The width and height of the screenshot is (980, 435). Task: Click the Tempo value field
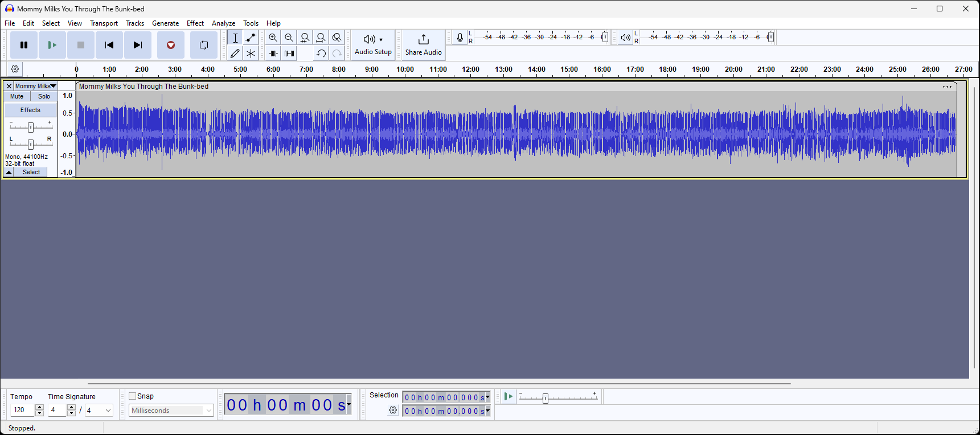[x=23, y=410]
